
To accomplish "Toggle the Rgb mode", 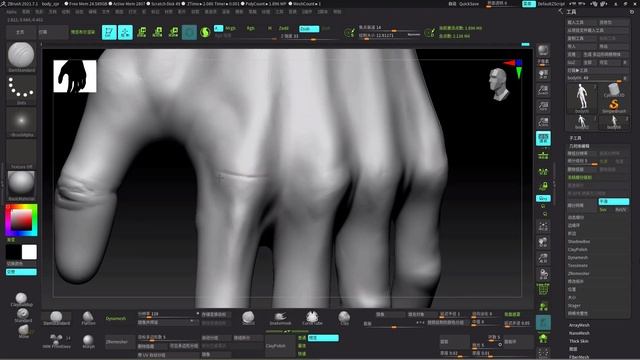I will click(251, 28).
